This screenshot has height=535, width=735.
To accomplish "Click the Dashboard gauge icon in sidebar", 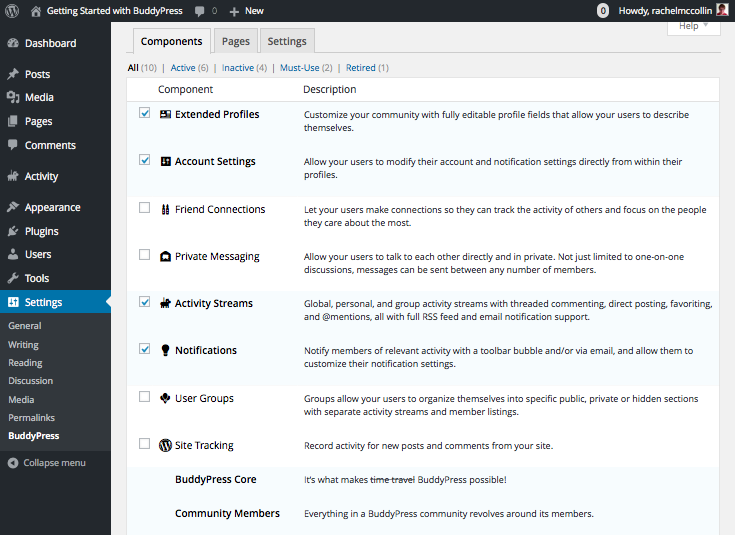I will [13, 43].
